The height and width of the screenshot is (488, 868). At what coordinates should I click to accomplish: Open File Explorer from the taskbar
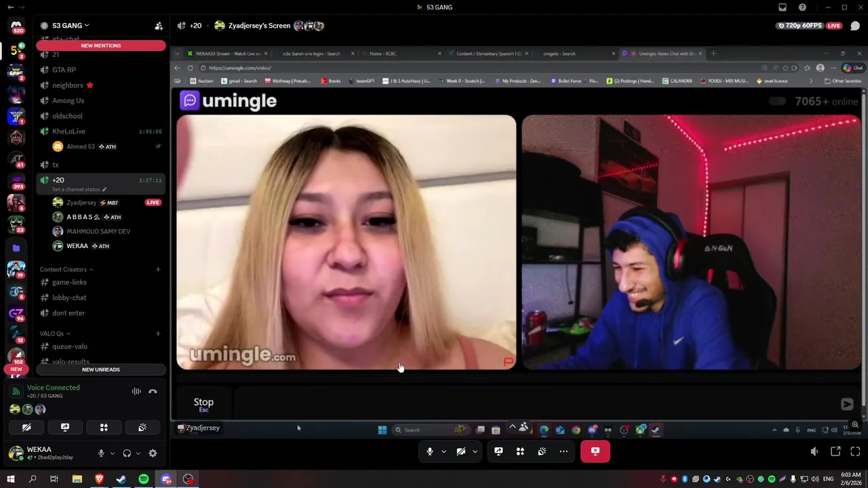(x=77, y=479)
